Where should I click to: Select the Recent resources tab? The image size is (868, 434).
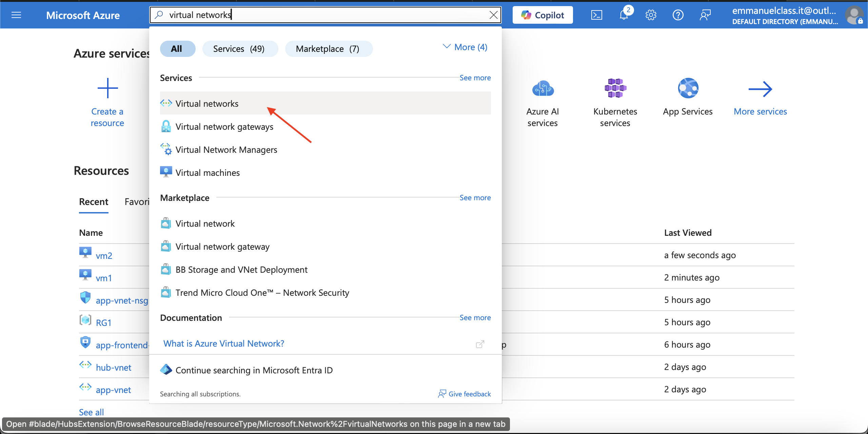tap(94, 202)
